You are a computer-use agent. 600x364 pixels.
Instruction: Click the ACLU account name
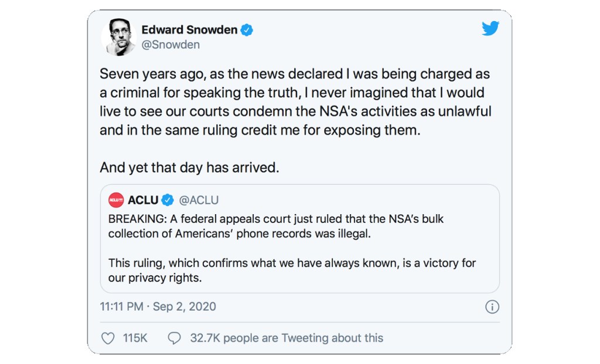point(143,200)
